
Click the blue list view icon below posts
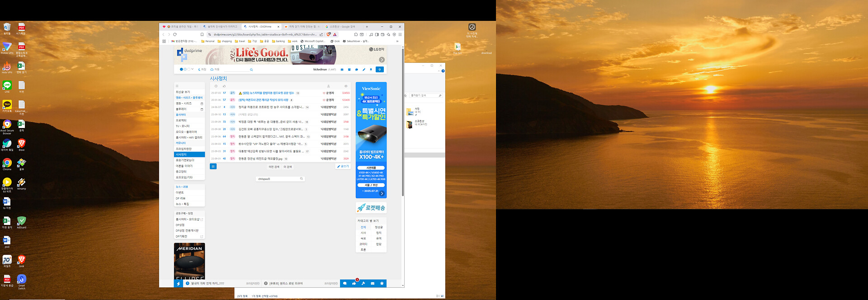point(213,167)
